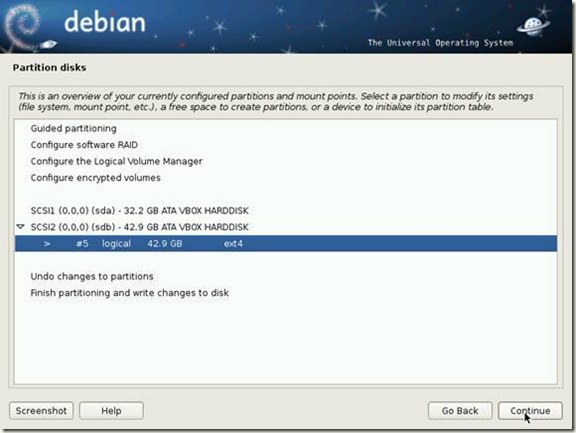Click the Debian swirl logo
Screen dimensions: 576x433
point(23,26)
